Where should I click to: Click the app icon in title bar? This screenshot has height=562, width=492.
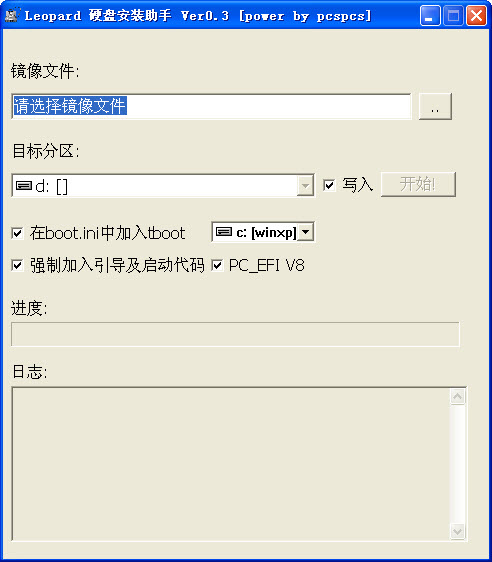tap(11, 15)
